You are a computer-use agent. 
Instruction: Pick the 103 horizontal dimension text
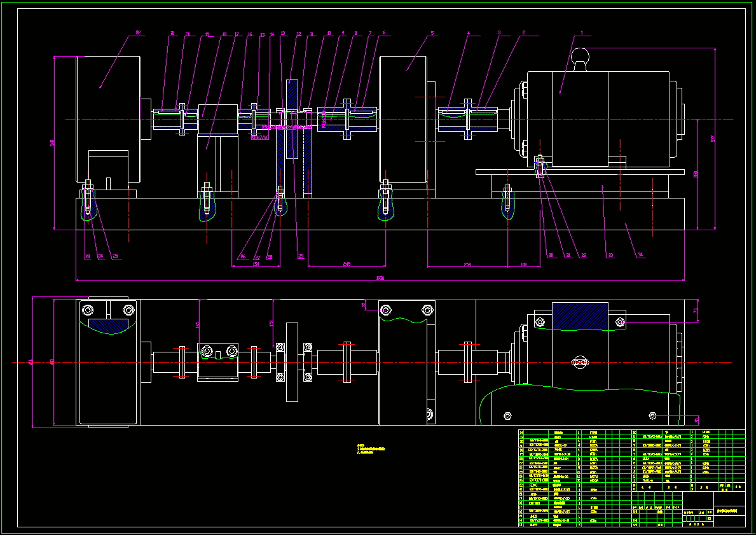524,264
